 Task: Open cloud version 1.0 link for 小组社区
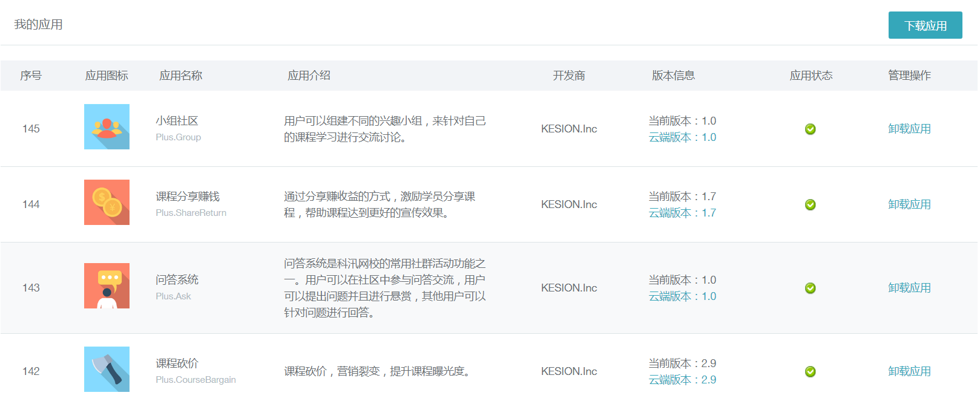tap(682, 137)
